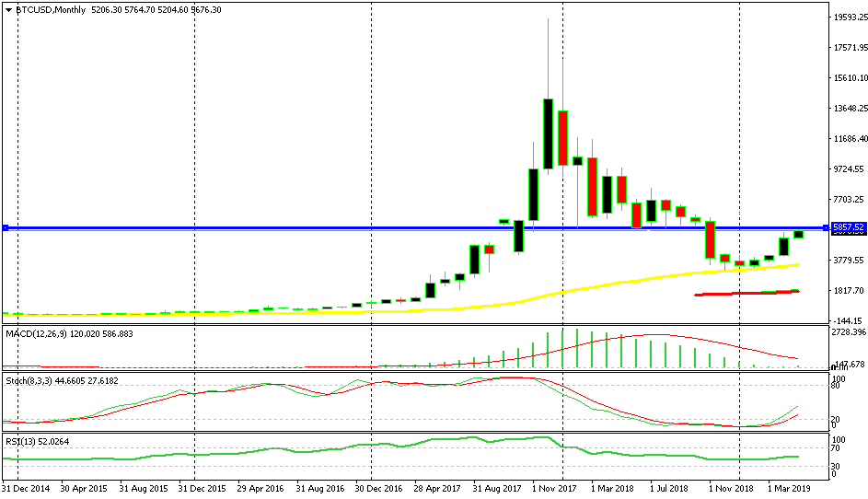Click the 31 Dec 2015 date label
This screenshot has height=499, width=868.
pyautogui.click(x=203, y=489)
